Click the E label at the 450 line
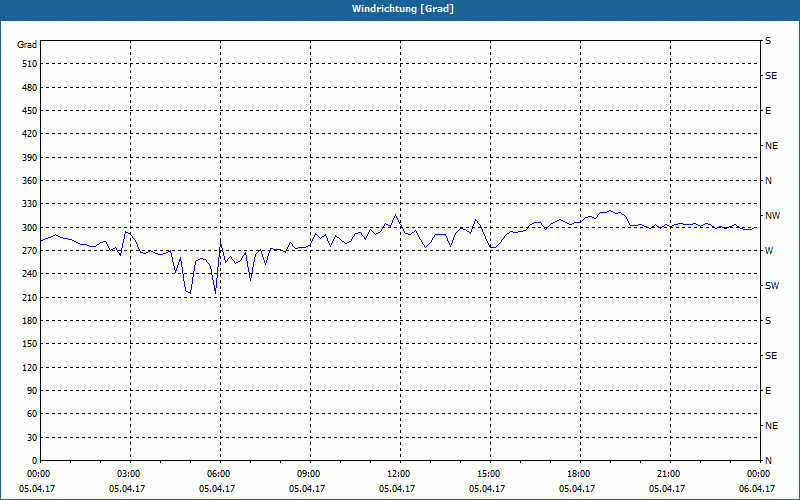Image resolution: width=800 pixels, height=500 pixels. (x=768, y=111)
